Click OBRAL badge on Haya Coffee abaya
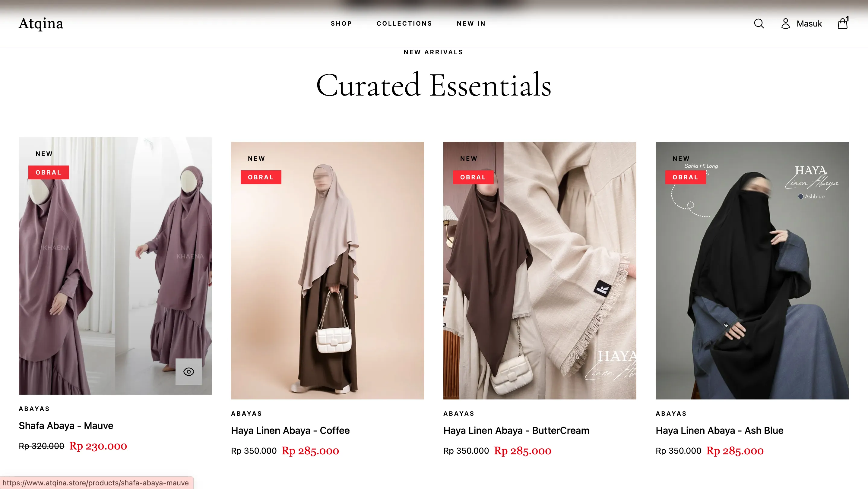 (x=261, y=177)
